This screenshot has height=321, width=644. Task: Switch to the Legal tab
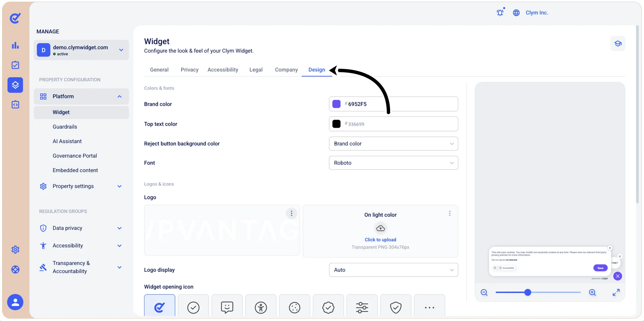coord(256,70)
